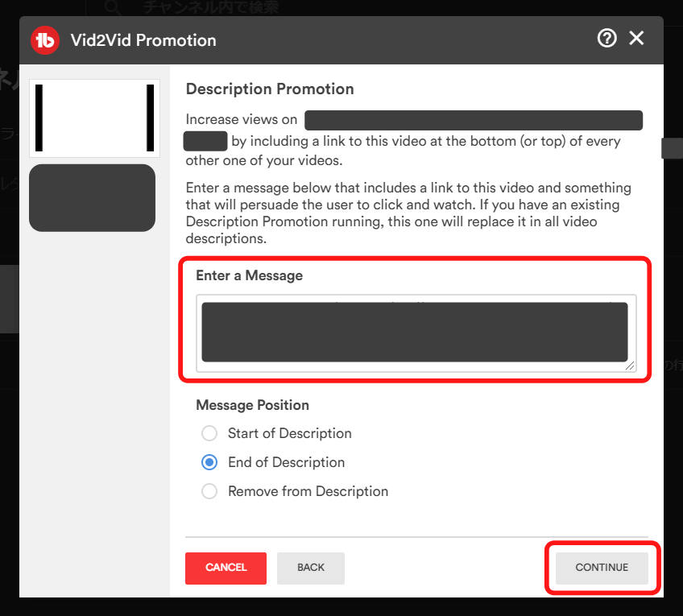Click the Enter a Message label
The height and width of the screenshot is (616, 683).
pos(249,275)
